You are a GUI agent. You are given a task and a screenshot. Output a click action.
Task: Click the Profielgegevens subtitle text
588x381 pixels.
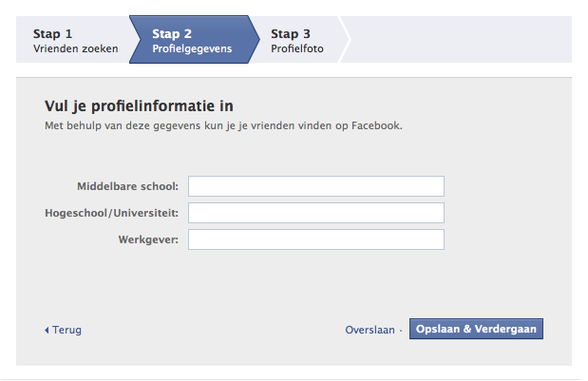tap(191, 48)
